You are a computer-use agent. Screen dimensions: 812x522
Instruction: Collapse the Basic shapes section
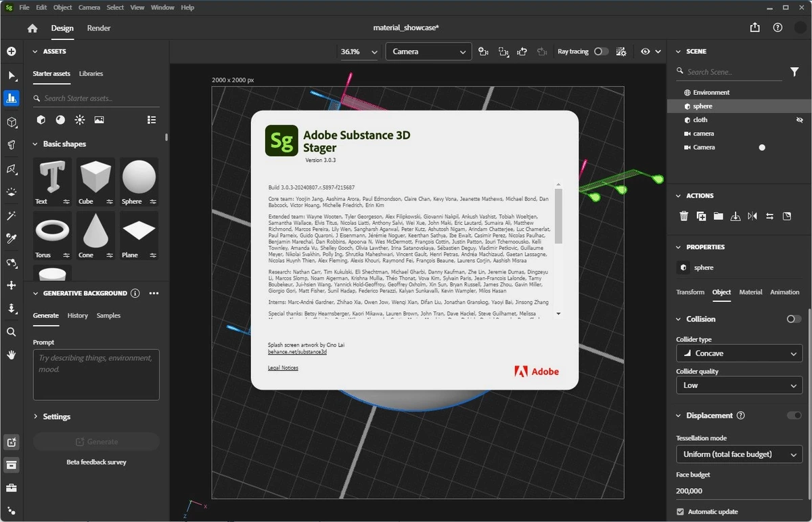point(35,144)
